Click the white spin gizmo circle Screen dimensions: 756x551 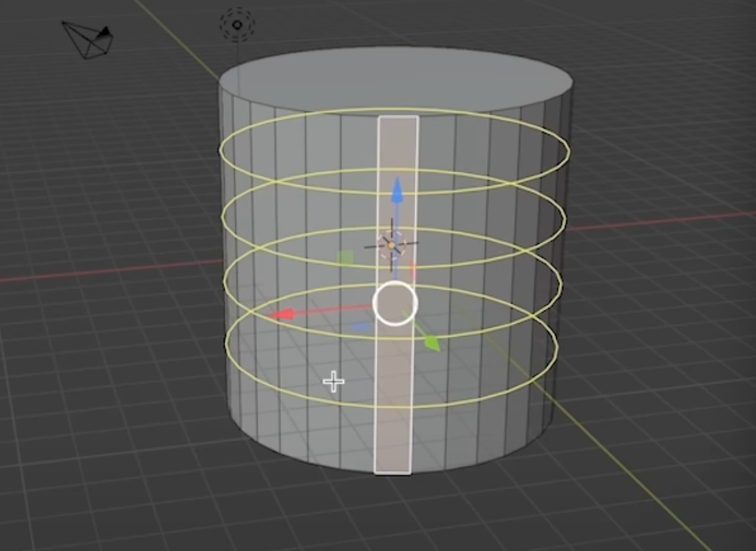[x=395, y=302]
